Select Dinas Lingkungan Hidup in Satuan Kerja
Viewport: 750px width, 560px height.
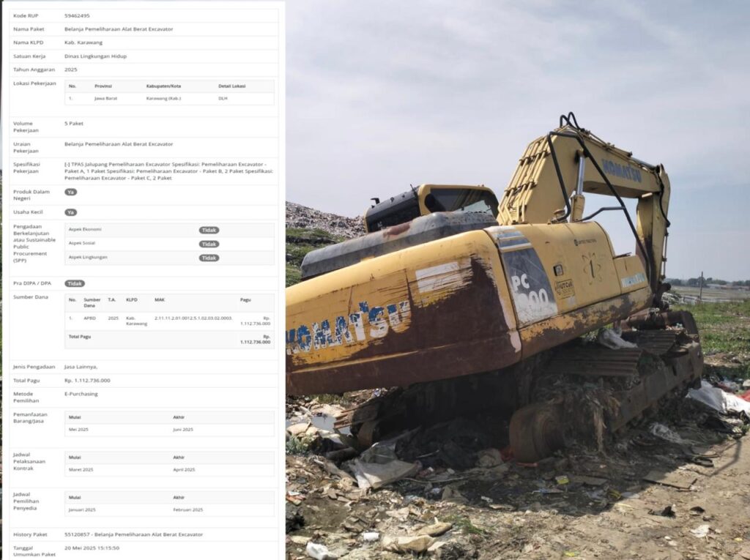coord(96,56)
